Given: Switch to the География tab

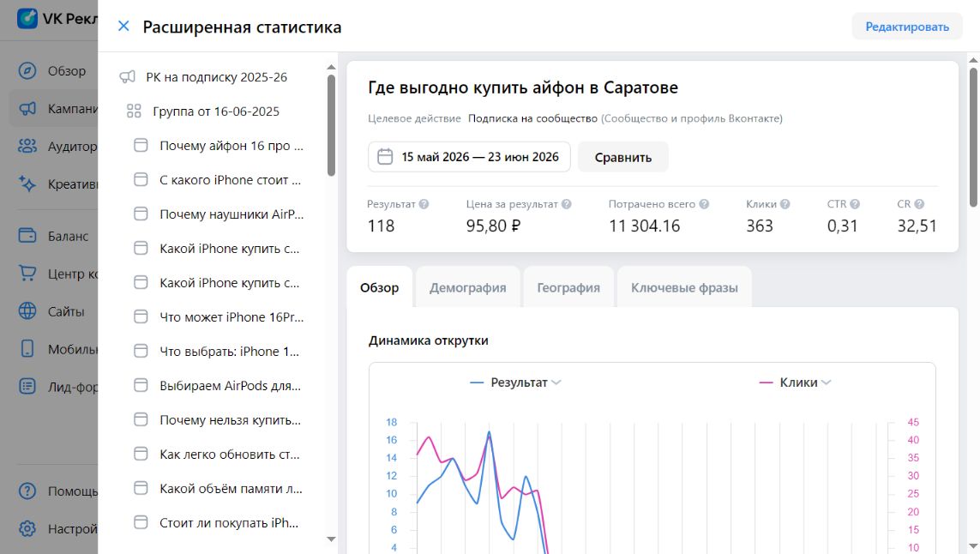Looking at the screenshot, I should (568, 287).
